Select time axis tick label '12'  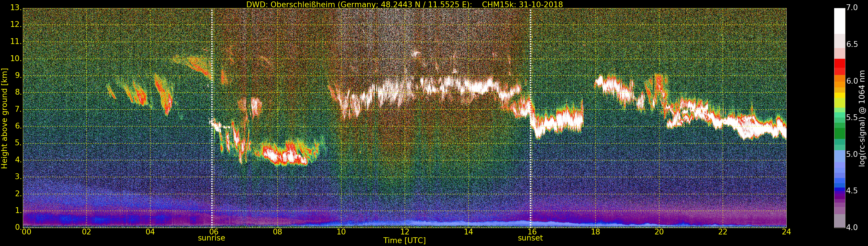click(405, 232)
